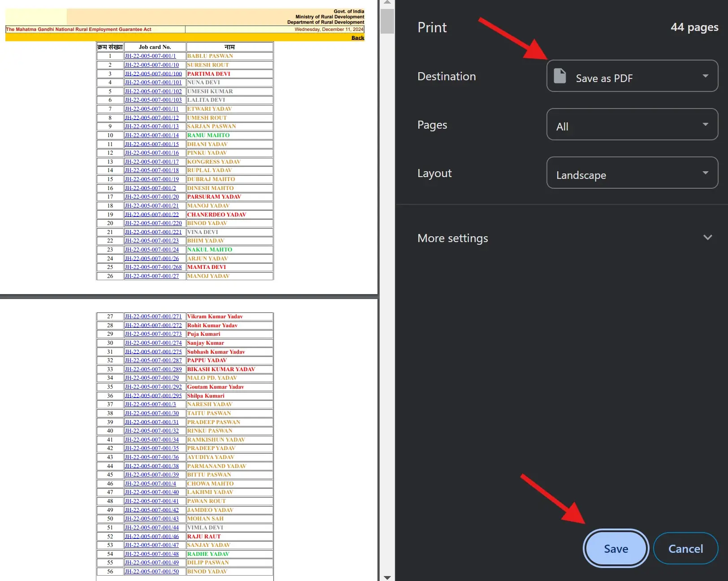Screen dimensions: 728x581
Task: Click the name PAPPU YADAV
Action: click(x=207, y=360)
